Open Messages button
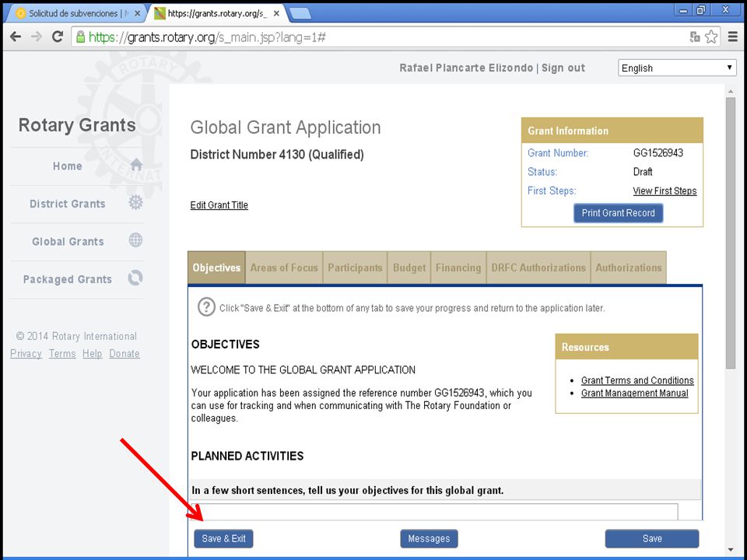The width and height of the screenshot is (747, 560). (x=429, y=538)
